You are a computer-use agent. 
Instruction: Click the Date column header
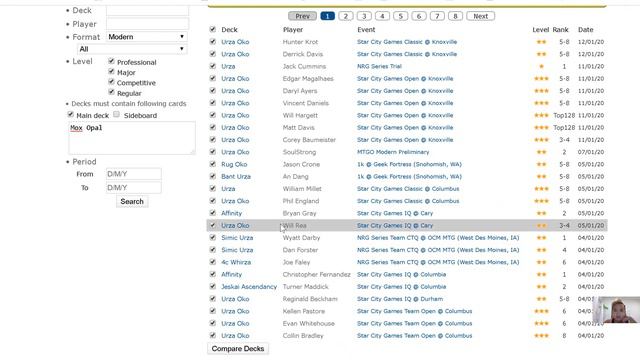point(585,29)
